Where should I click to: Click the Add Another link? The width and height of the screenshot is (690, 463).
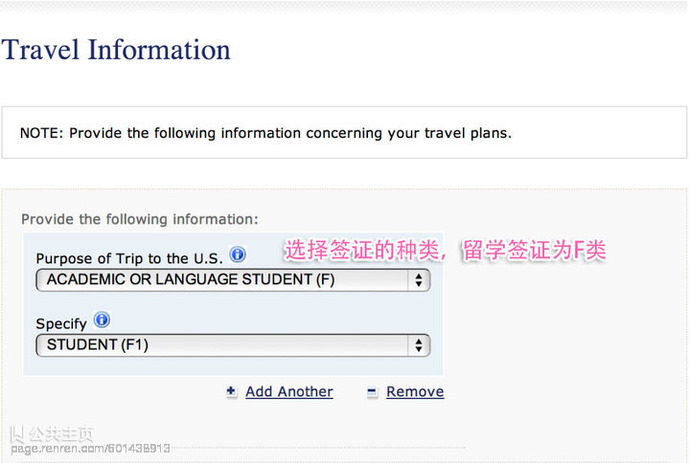tap(289, 392)
